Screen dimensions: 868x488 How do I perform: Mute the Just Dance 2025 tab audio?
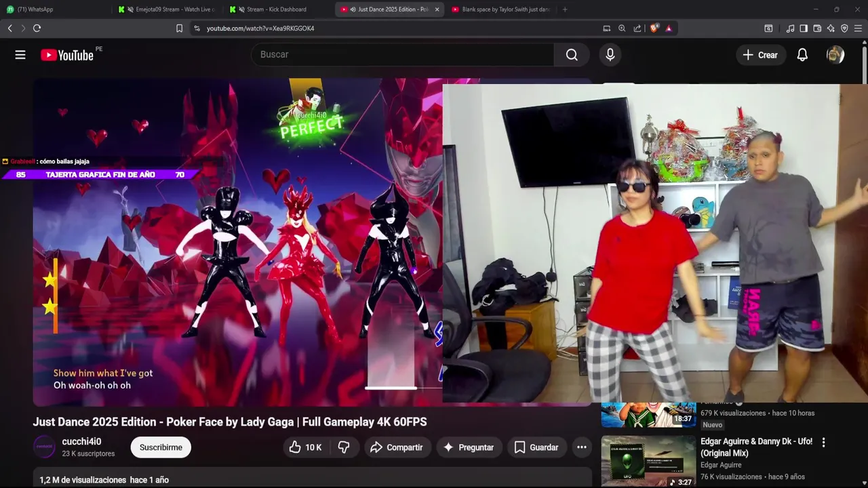(x=353, y=9)
